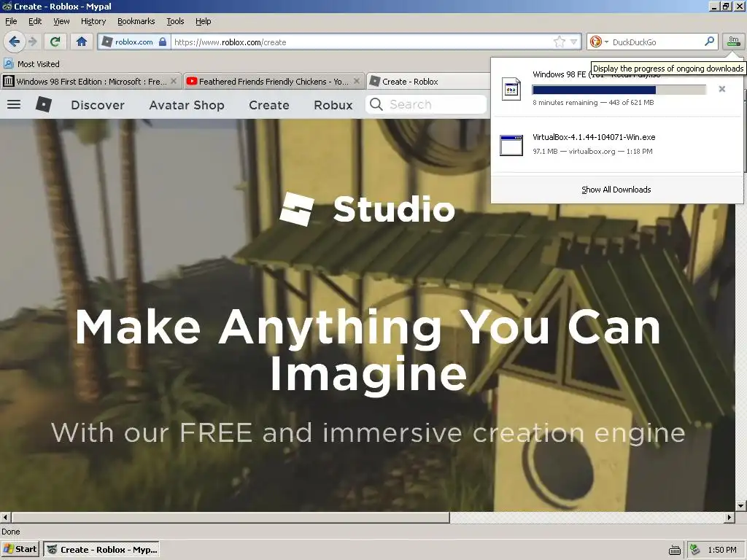747x560 pixels.
Task: Open the Edit menu
Action: tap(35, 21)
